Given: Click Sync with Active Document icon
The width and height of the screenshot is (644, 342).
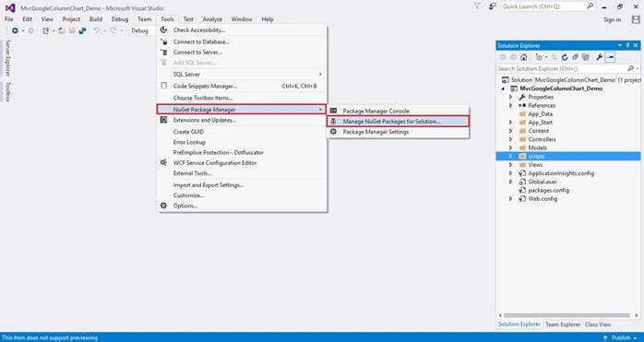Looking at the screenshot, I should 555,57.
